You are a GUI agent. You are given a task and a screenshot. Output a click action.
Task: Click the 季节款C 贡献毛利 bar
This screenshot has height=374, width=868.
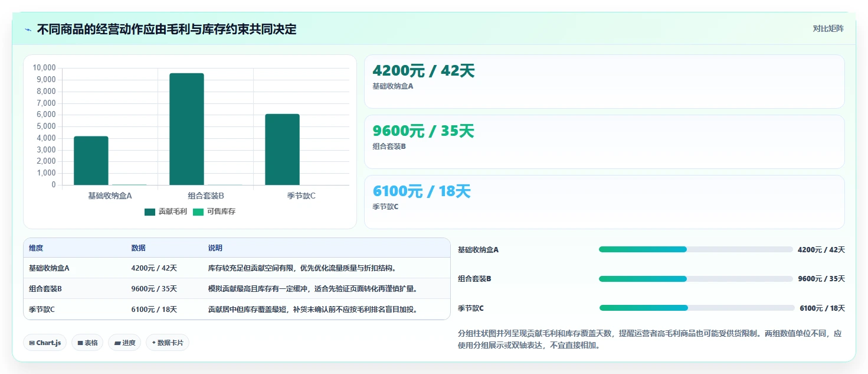282,149
